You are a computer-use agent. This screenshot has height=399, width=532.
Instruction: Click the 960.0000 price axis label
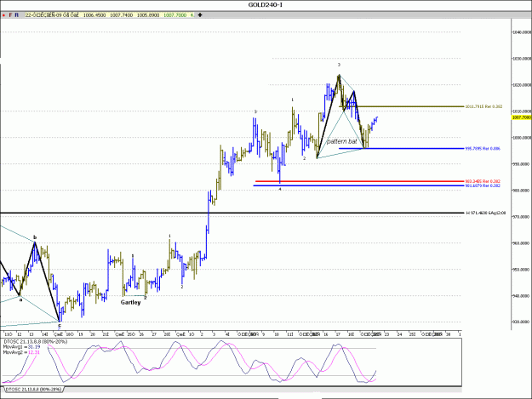coord(522,243)
